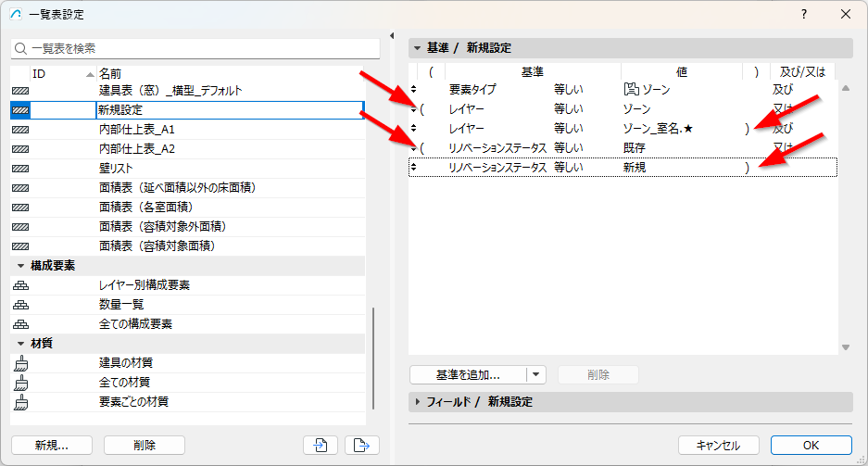Click the 基準を追加... button

click(469, 374)
